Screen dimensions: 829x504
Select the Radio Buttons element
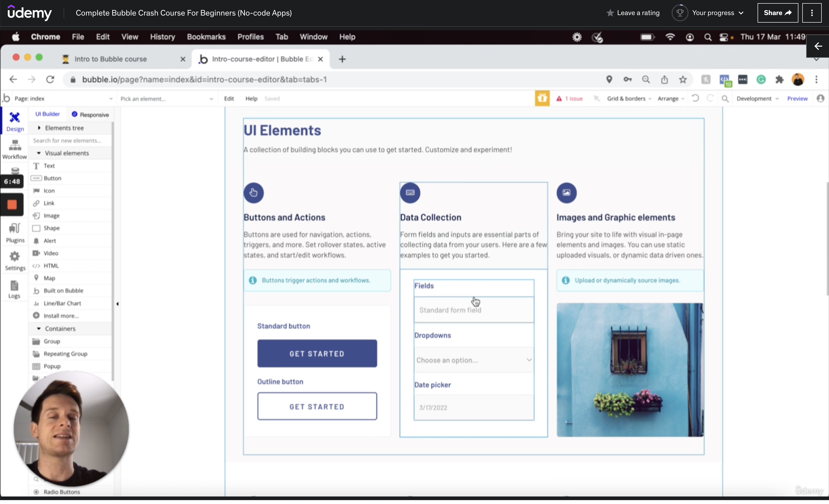61,492
